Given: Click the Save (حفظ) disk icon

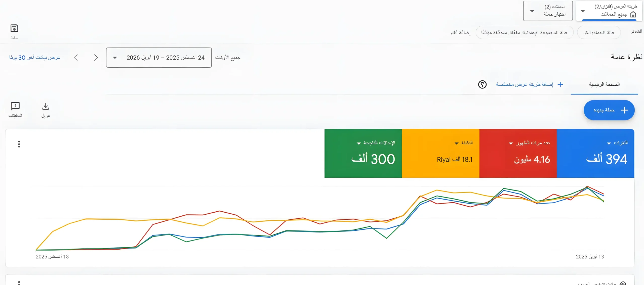Looking at the screenshot, I should pos(14,28).
